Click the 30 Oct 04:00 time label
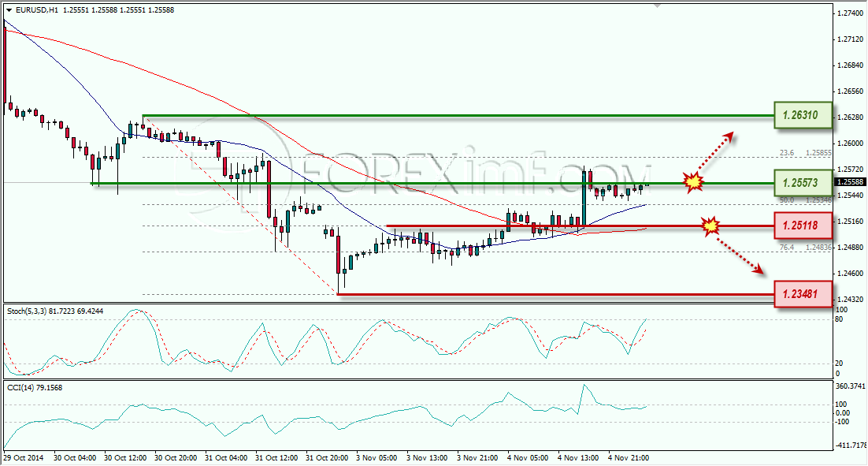This screenshot has height=466, width=868. point(75,457)
